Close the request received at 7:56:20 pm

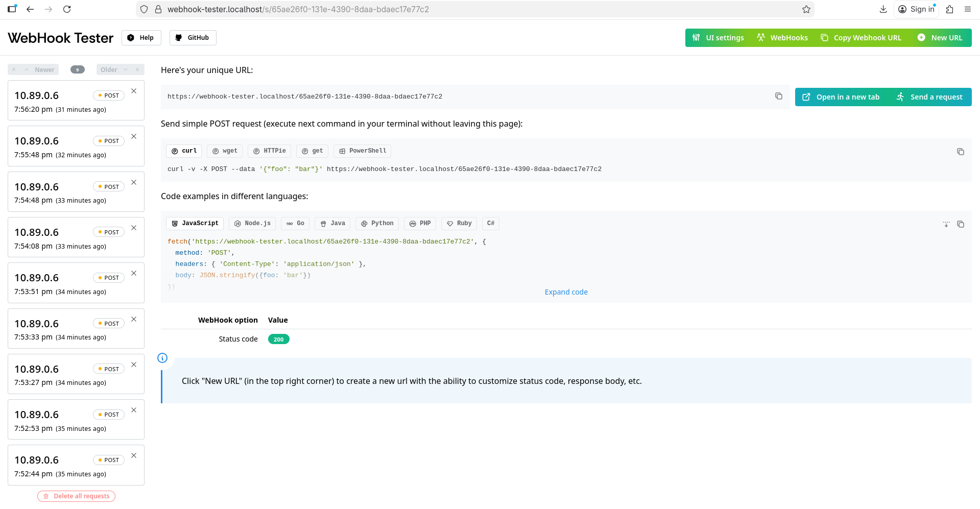(134, 91)
